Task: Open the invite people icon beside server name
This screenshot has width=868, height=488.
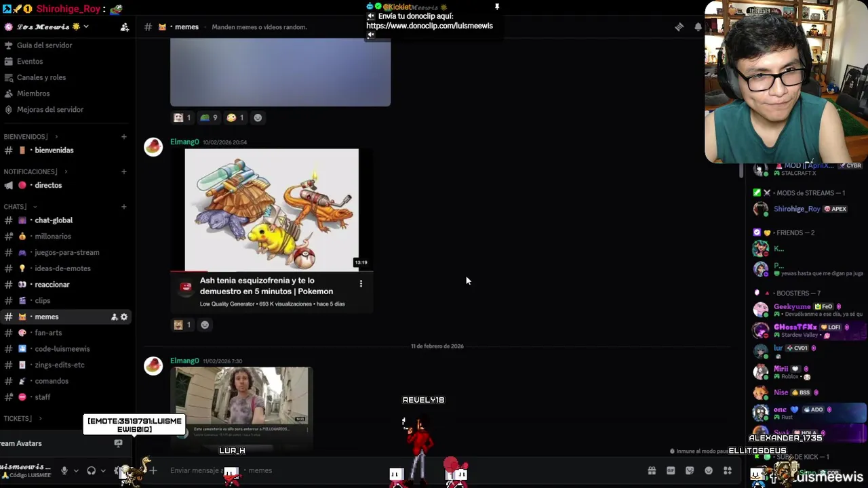Action: tap(125, 27)
